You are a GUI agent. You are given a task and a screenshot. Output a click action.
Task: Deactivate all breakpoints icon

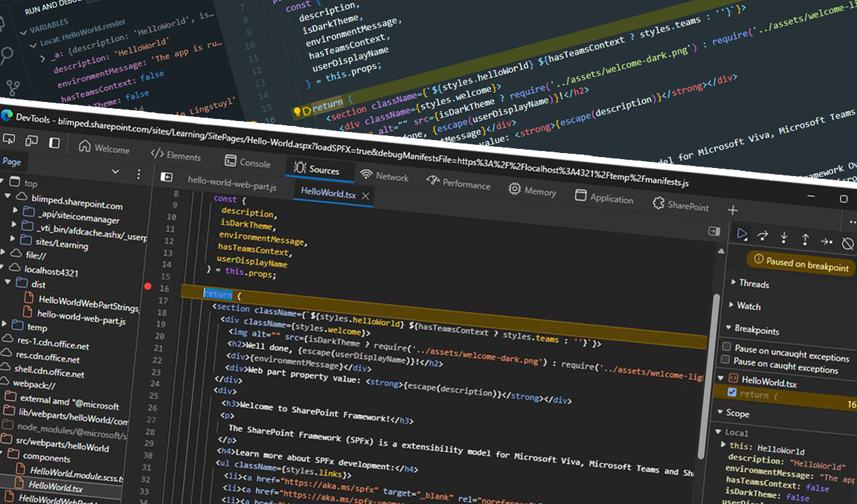pyautogui.click(x=847, y=243)
